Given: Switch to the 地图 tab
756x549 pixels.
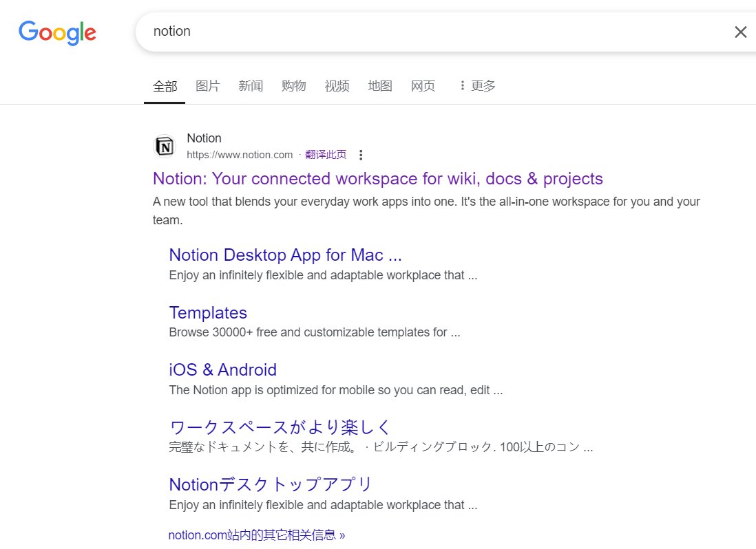Looking at the screenshot, I should 380,86.
